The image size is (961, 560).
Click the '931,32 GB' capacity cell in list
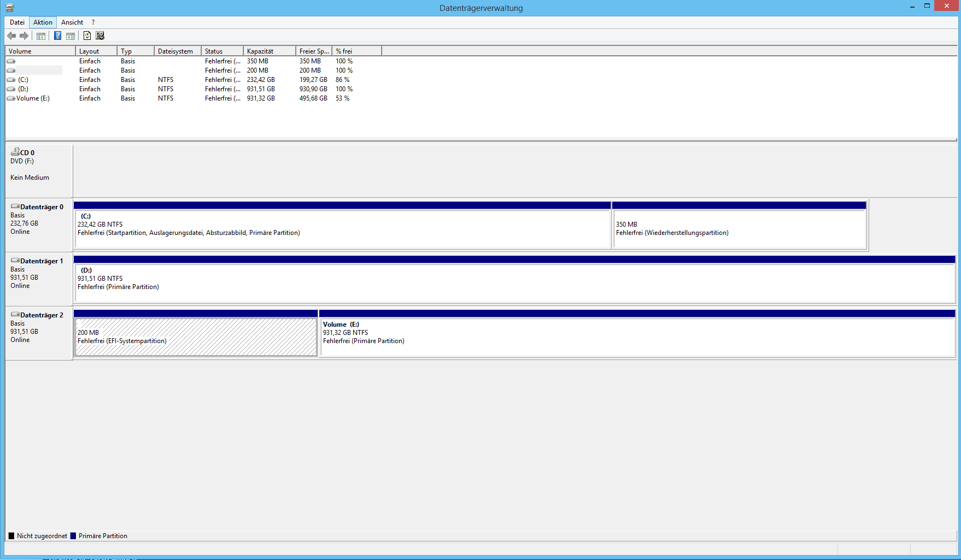[261, 98]
